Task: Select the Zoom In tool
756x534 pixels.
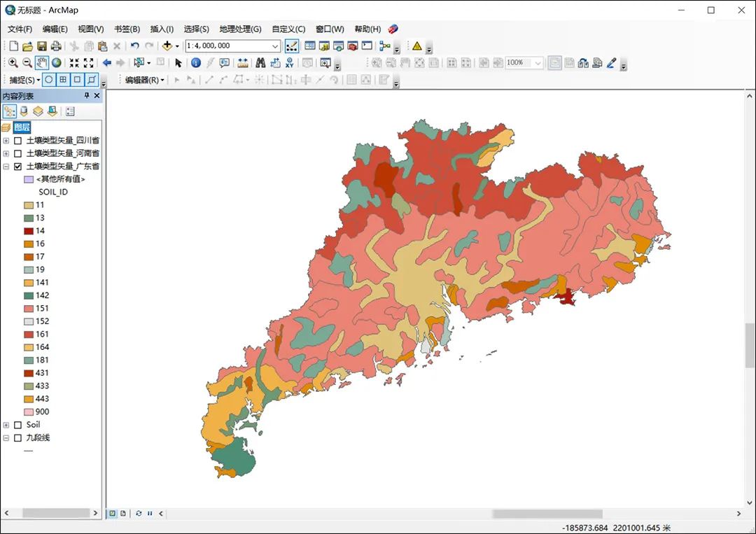Action: [13, 63]
